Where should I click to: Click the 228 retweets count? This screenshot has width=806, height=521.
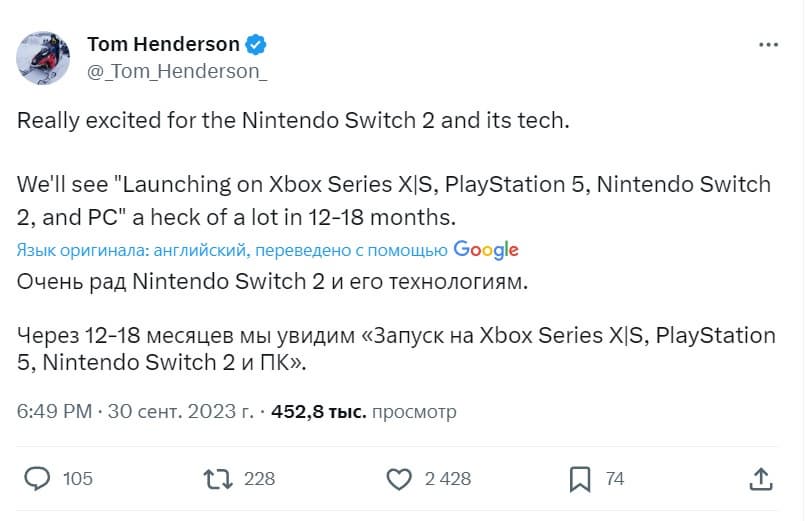(x=259, y=479)
